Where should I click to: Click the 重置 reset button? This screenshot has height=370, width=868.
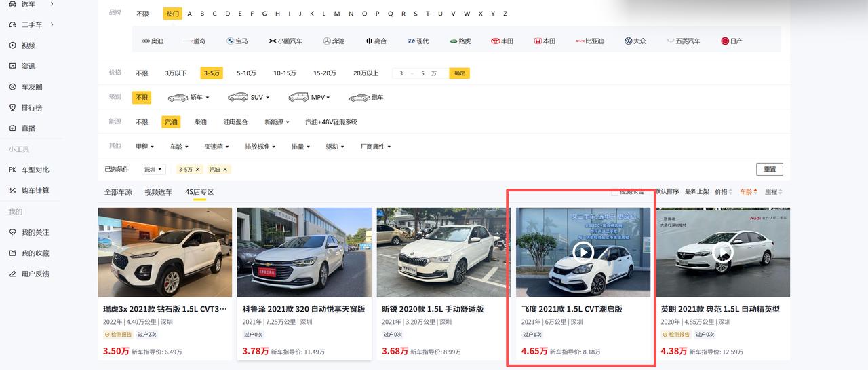(770, 169)
